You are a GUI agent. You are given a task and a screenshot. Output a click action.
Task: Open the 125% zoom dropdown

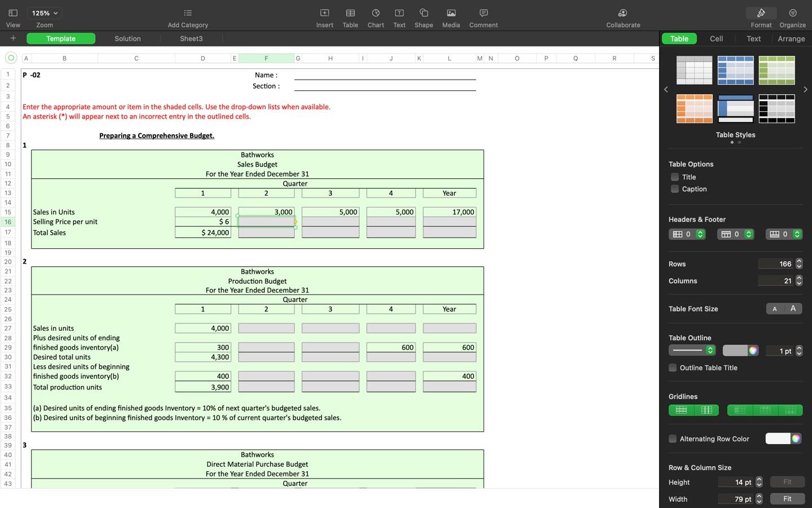point(45,13)
